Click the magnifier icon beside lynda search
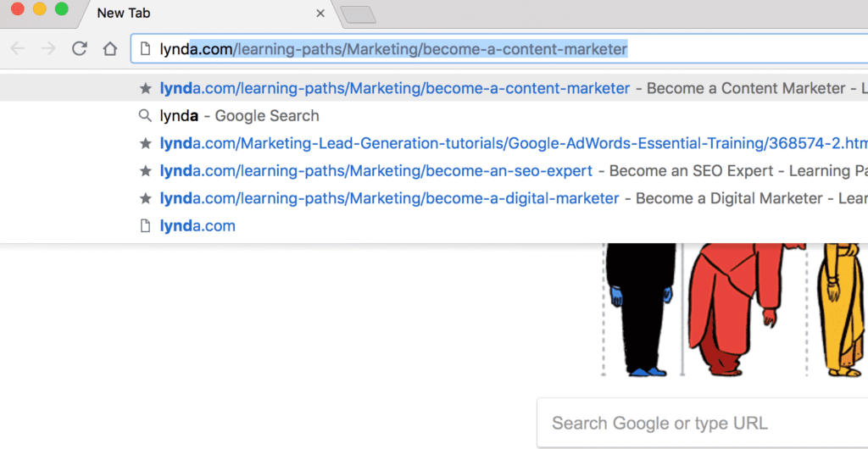The width and height of the screenshot is (868, 449). pos(145,116)
